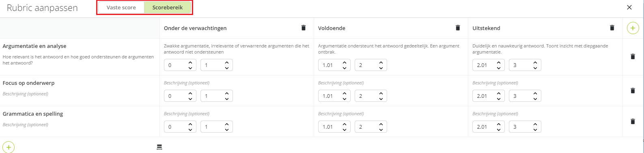Add a new criterion row with plus
Viewport: 644px width, 153px height.
9,147
